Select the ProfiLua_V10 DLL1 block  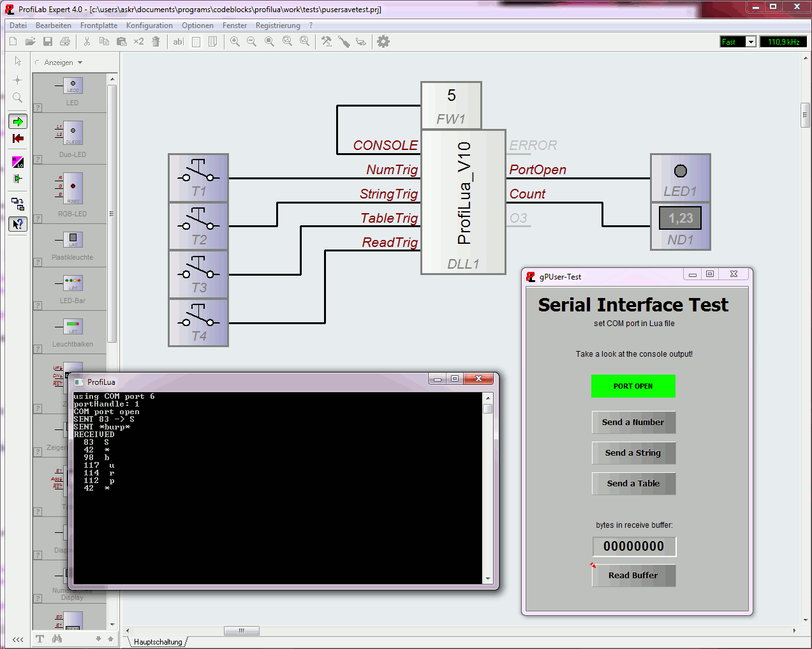click(x=464, y=202)
